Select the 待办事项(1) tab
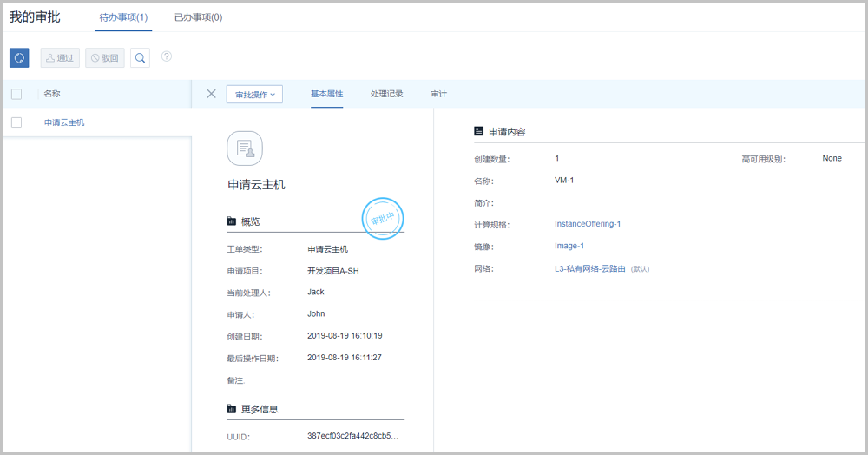The width and height of the screenshot is (868, 455). tap(123, 17)
